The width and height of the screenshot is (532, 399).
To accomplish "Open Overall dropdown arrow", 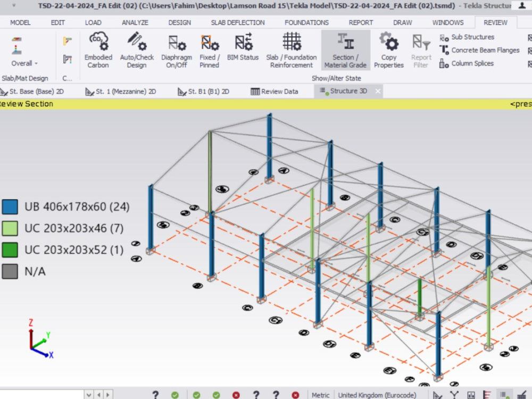I will click(x=36, y=63).
